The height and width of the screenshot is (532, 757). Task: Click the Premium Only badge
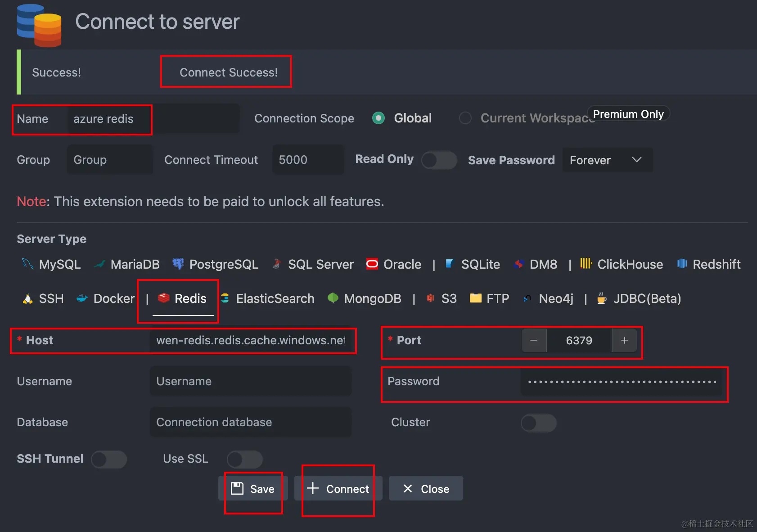click(x=628, y=114)
